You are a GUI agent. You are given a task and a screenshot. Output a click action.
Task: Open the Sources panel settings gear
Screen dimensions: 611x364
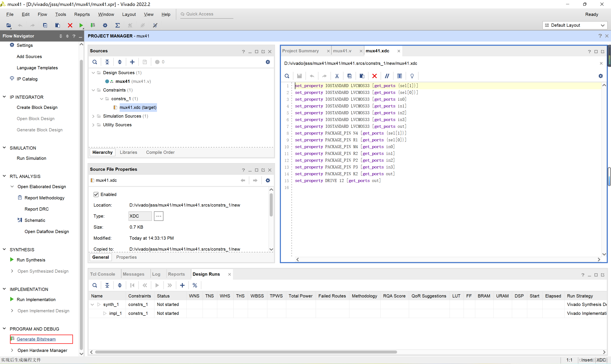coord(268,62)
